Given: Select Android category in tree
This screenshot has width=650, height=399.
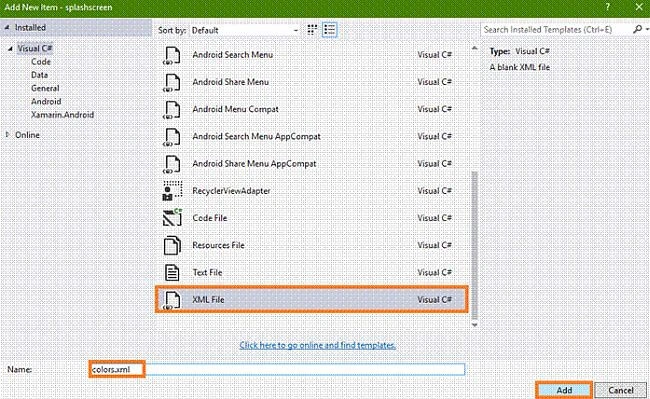Looking at the screenshot, I should (46, 102).
